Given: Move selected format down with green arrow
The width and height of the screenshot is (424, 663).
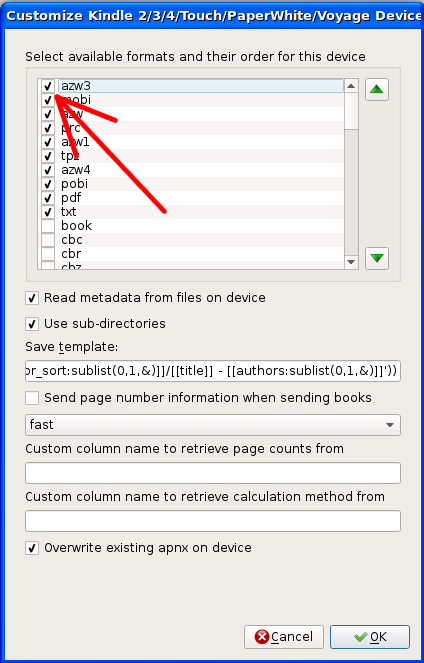Looking at the screenshot, I should [x=377, y=258].
